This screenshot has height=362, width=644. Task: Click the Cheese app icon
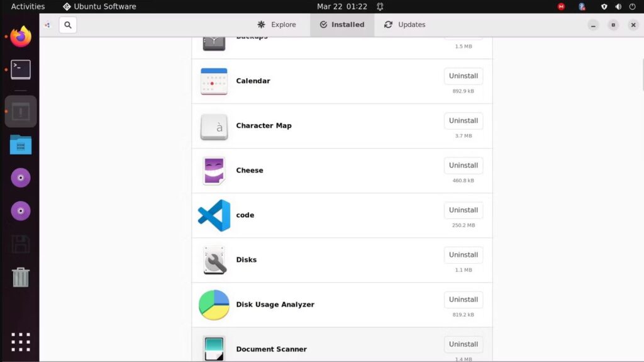pos(214,171)
